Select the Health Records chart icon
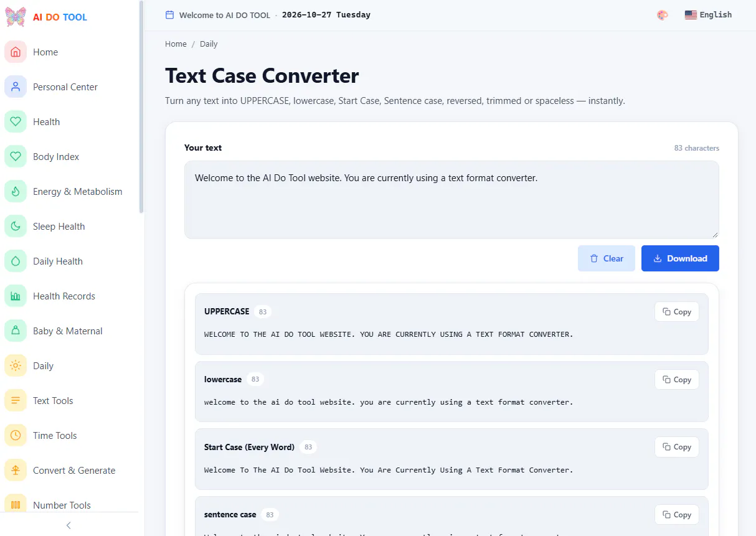The width and height of the screenshot is (756, 536). [x=16, y=296]
